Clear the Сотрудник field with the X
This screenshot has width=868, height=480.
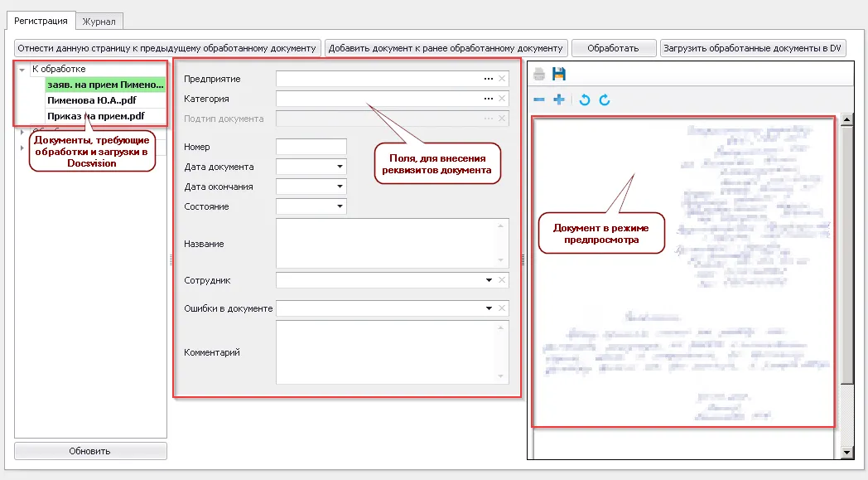[502, 280]
